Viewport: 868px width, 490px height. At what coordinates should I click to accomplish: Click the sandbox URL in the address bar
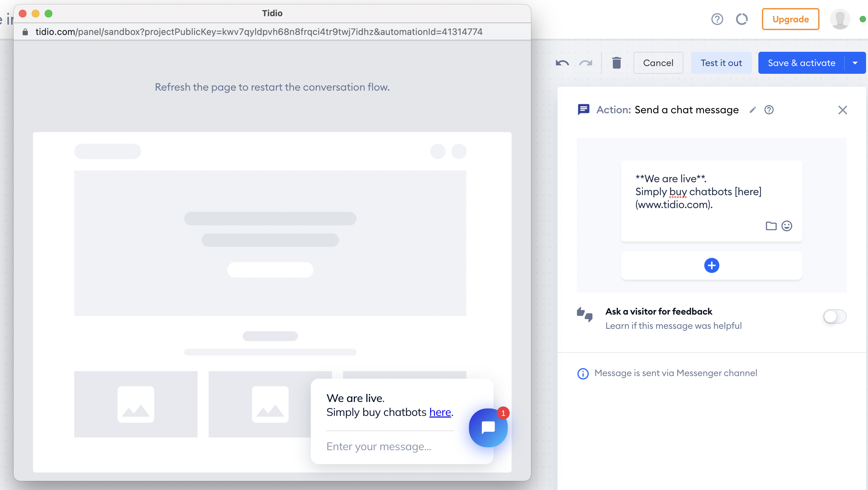click(x=259, y=32)
